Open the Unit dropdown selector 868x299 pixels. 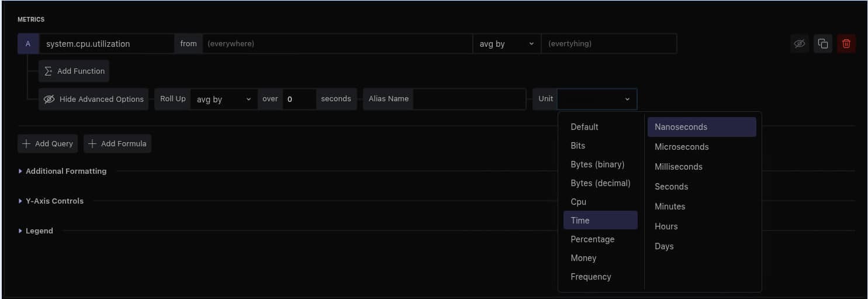click(597, 99)
